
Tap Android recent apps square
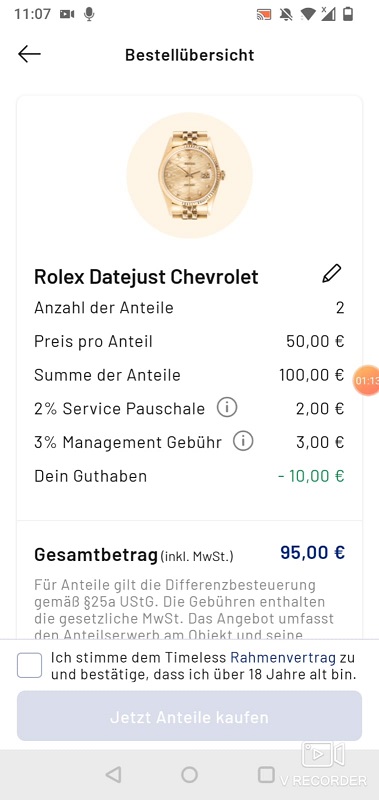click(266, 774)
